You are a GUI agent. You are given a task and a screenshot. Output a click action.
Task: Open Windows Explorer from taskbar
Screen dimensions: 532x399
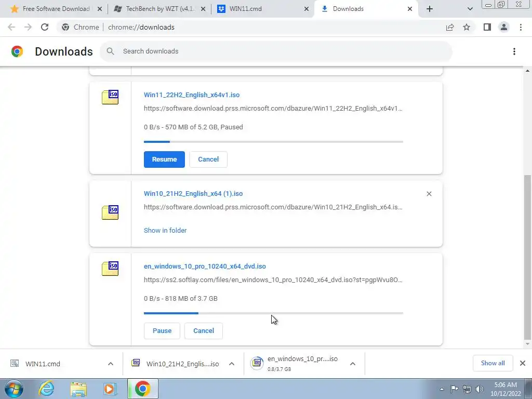click(78, 389)
